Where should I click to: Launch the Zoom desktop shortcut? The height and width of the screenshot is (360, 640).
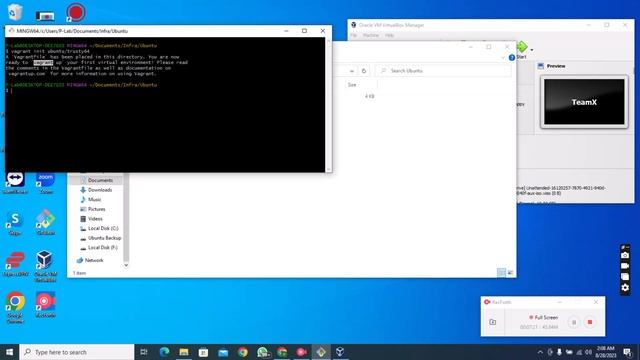click(45, 182)
